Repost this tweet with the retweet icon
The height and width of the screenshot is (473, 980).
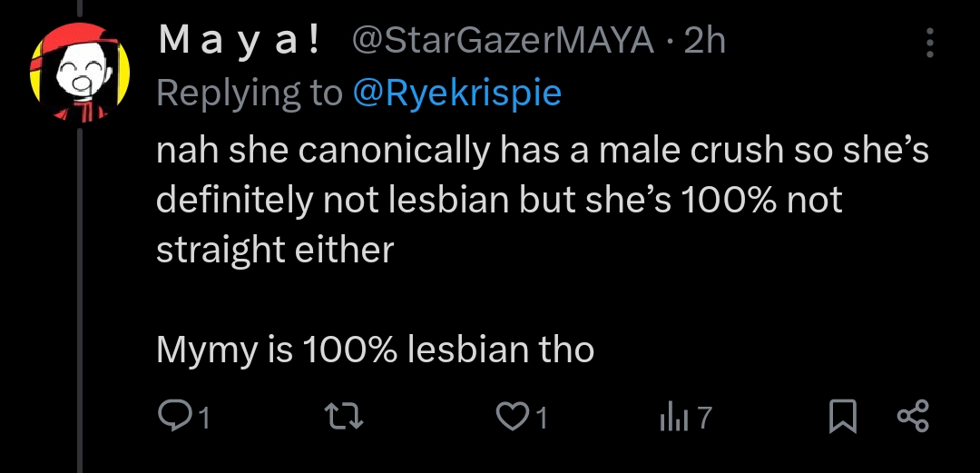(344, 417)
